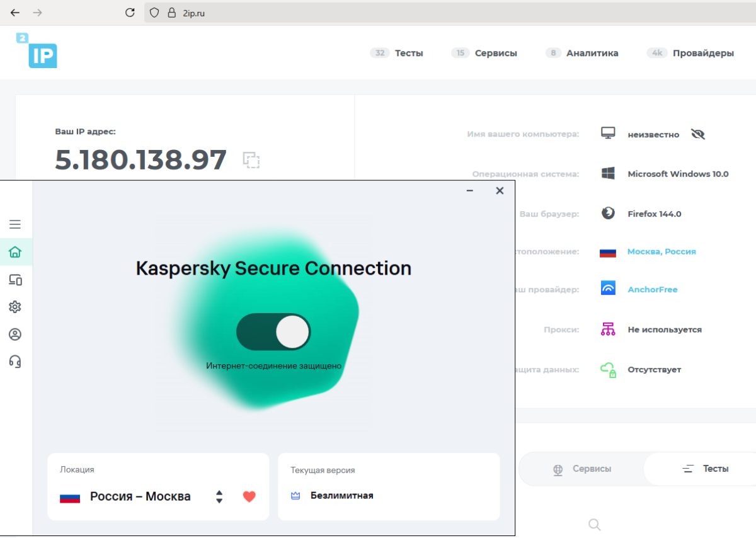Click the green cloud lock icon
Viewport: 756px width, 538px height.
(x=608, y=369)
